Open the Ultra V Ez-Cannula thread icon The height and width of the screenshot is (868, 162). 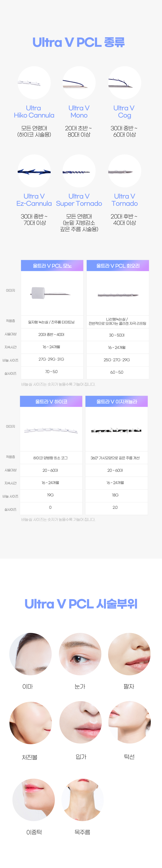(34, 171)
